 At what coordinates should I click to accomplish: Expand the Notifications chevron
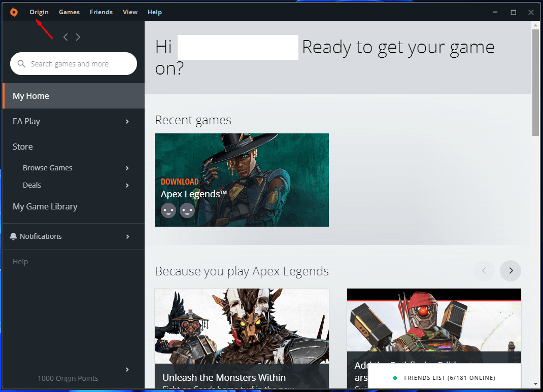coord(127,237)
